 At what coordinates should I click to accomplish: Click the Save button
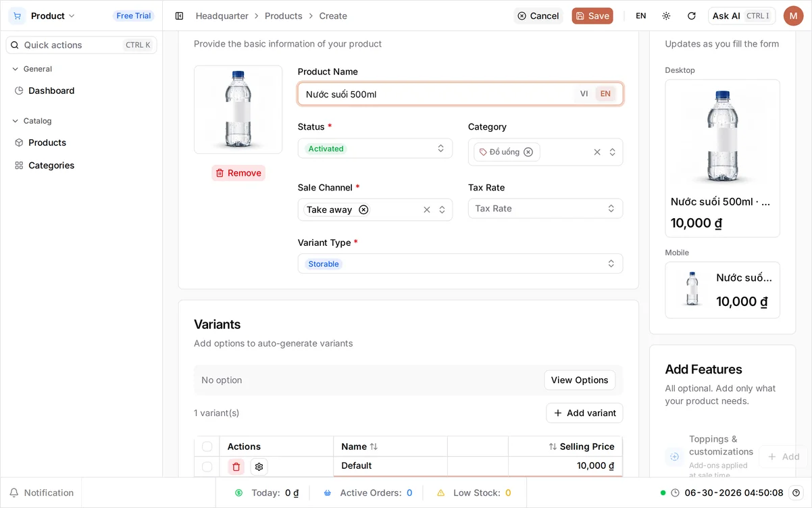click(592, 16)
